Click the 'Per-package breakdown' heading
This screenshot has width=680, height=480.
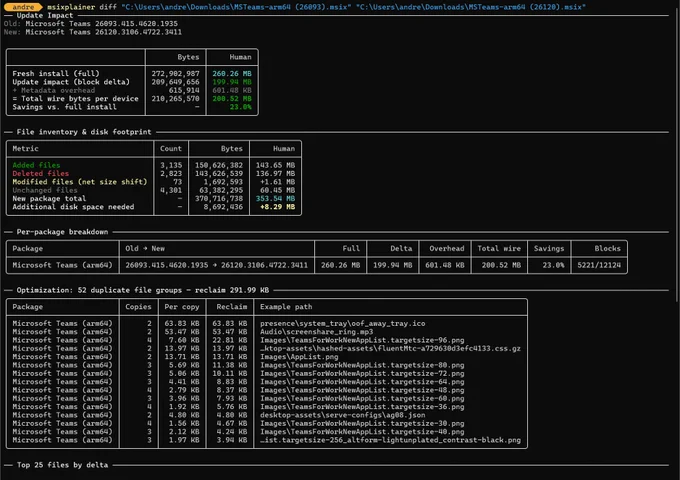coord(62,232)
